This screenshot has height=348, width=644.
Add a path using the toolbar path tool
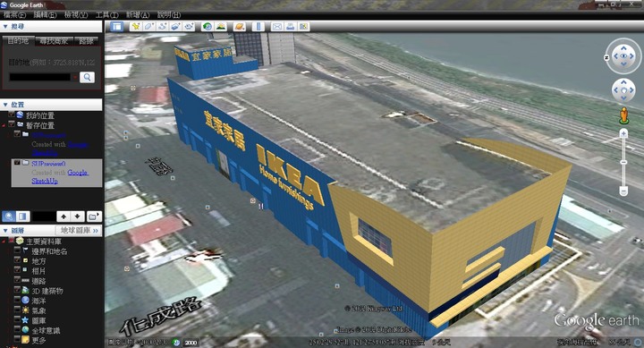tap(162, 27)
